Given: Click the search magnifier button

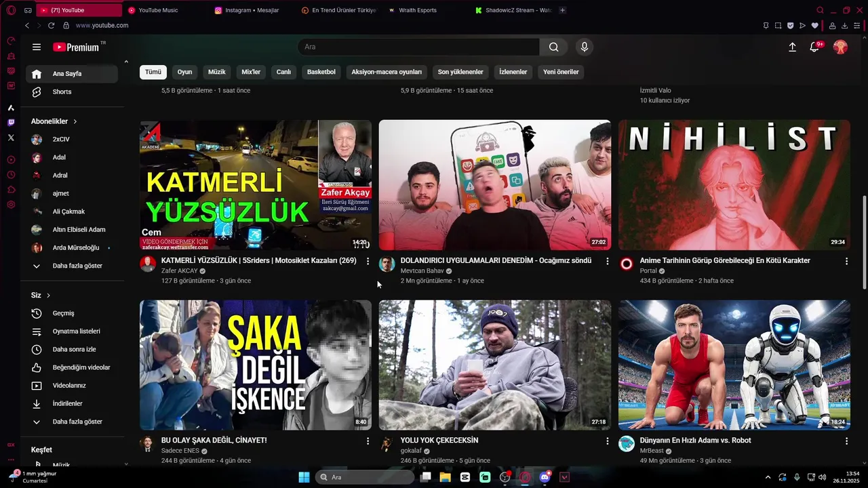Looking at the screenshot, I should [x=554, y=47].
